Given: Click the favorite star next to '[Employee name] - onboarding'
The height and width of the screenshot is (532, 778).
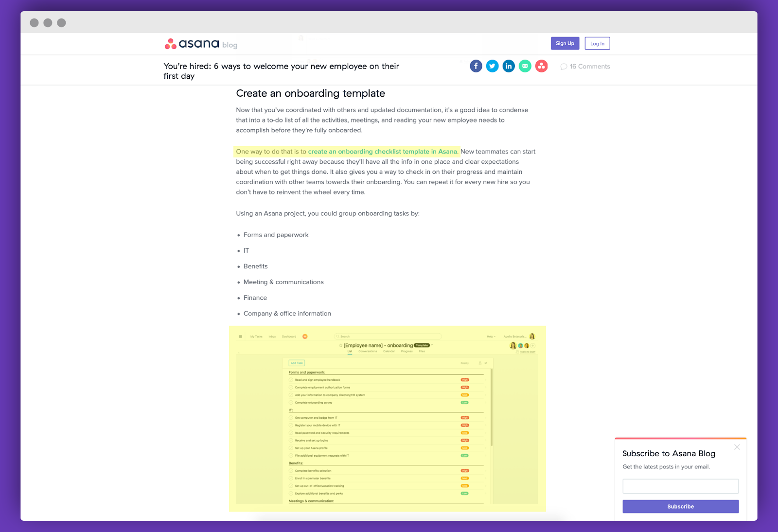Looking at the screenshot, I should (341, 345).
